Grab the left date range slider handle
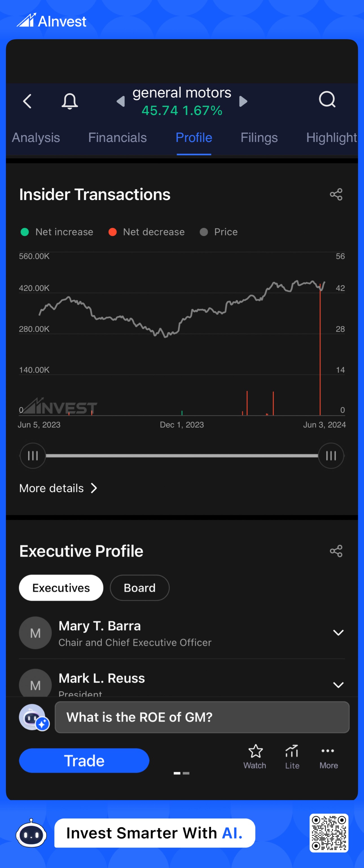The height and width of the screenshot is (868, 364). click(x=33, y=456)
